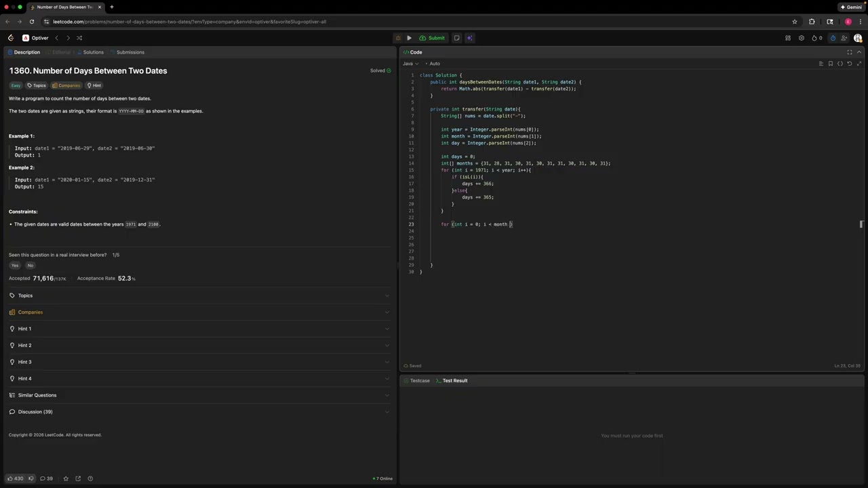Open a new browser tab

[111, 7]
